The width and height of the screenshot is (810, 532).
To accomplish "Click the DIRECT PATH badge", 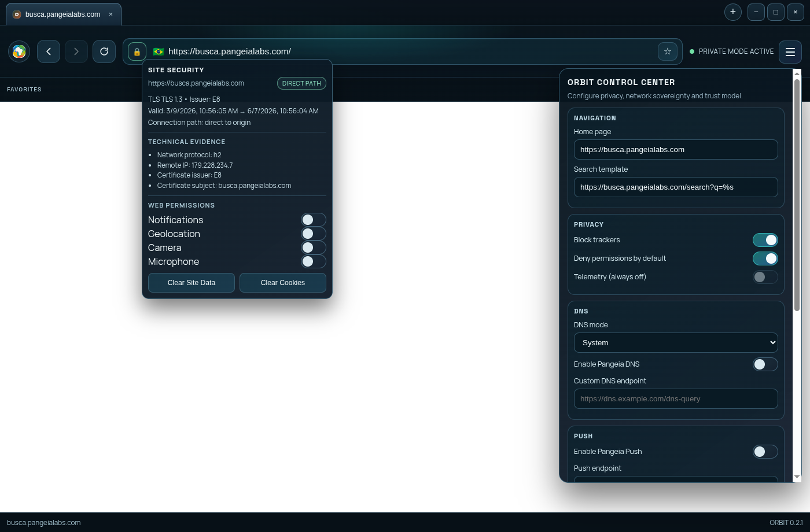I will 301,83.
